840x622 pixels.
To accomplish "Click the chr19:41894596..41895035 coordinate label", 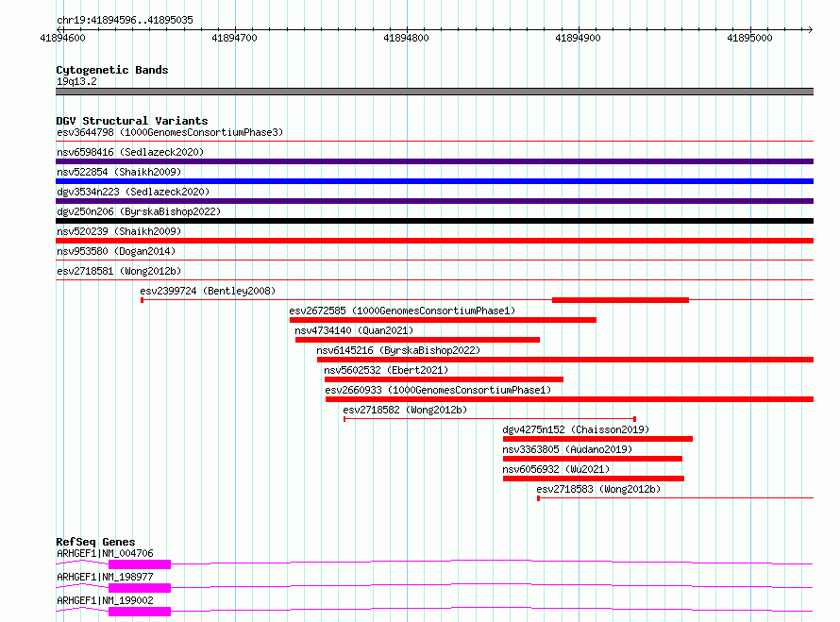I will click(125, 21).
